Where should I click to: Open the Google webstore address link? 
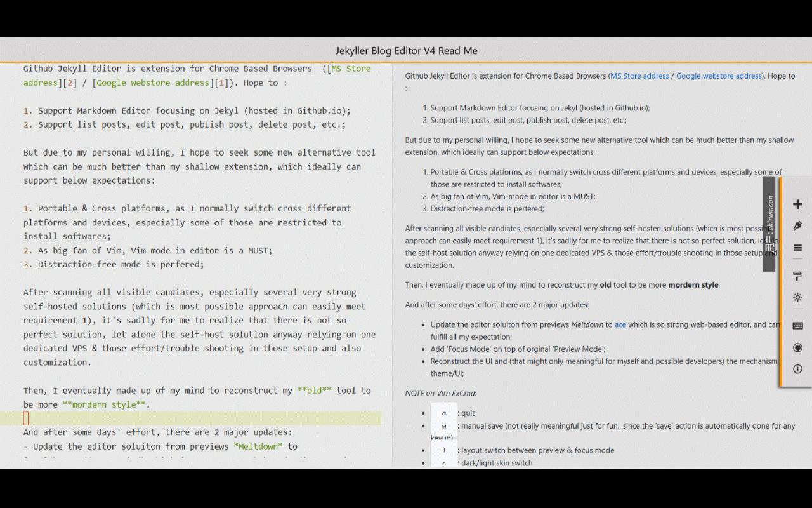coord(719,76)
